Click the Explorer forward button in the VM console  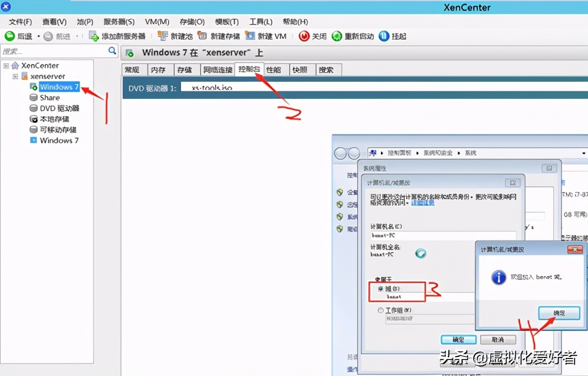tap(354, 153)
